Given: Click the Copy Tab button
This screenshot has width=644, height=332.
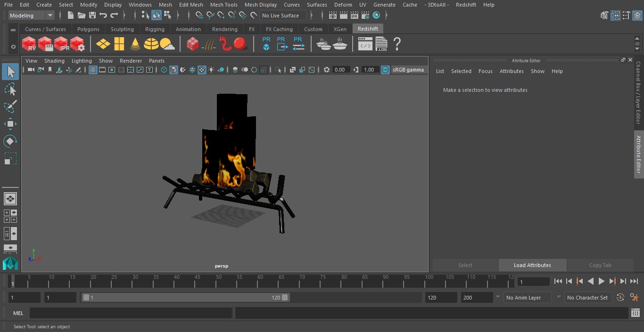Looking at the screenshot, I should pos(600,265).
